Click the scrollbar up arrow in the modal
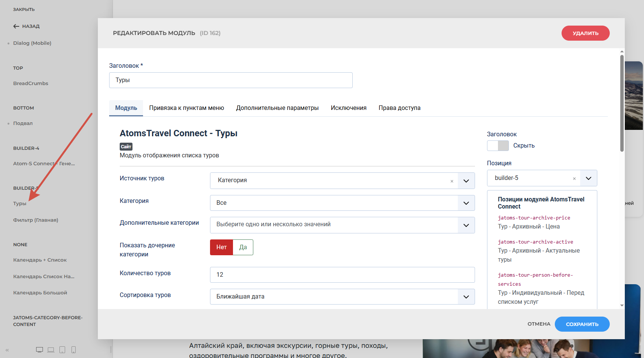Viewport: 644px width, 358px height. pyautogui.click(x=622, y=52)
